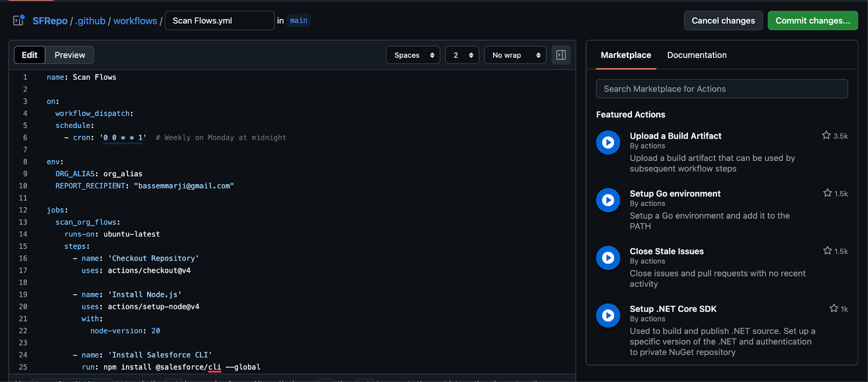
Task: Click the 'runs-on: ubuntu-latest' line
Action: (x=112, y=234)
